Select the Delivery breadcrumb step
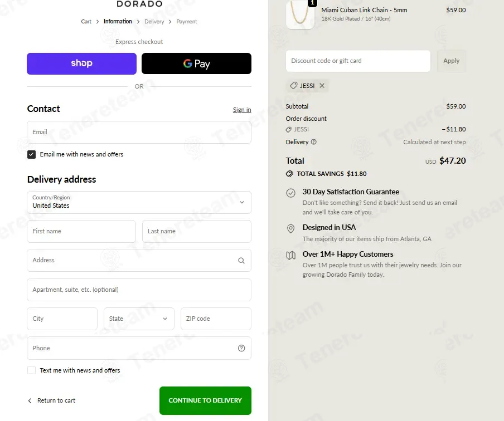Viewport: 504px width, 421px height. [154, 22]
